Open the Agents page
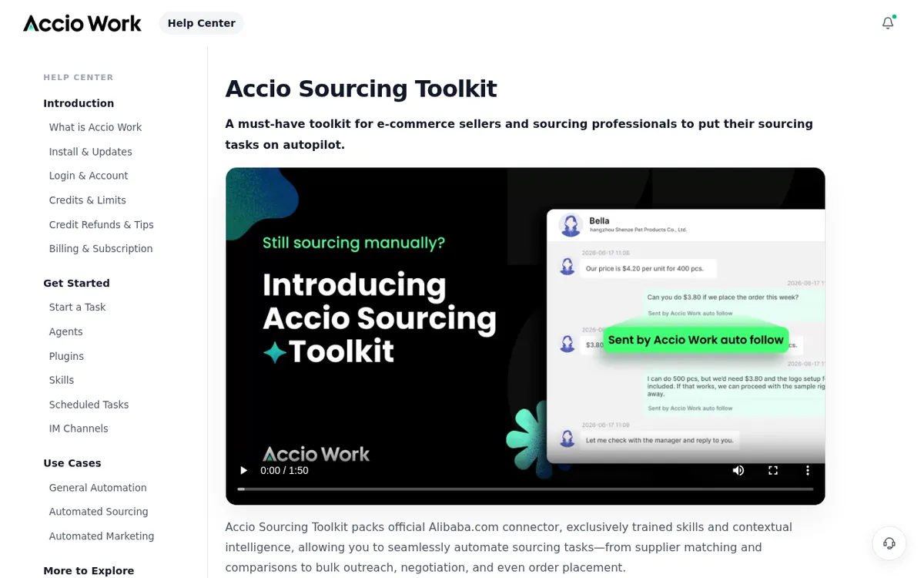Viewport: 924px width, 578px height. coord(66,332)
